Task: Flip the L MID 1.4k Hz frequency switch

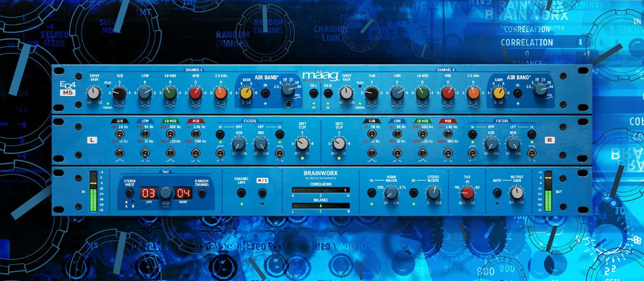Action: coord(195,134)
